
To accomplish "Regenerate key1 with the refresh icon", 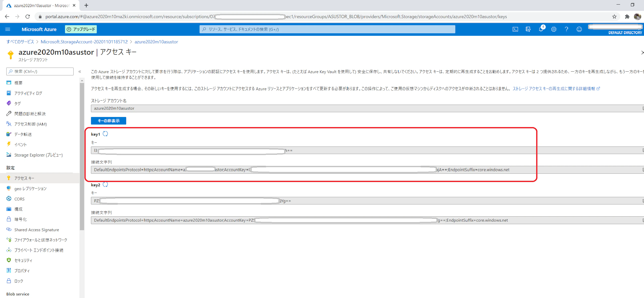I will [105, 134].
